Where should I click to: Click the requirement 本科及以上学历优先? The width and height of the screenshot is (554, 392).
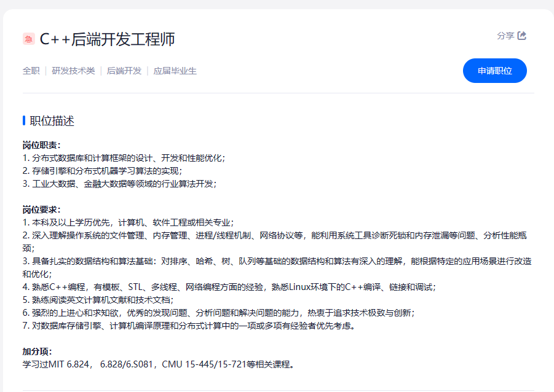coord(129,222)
